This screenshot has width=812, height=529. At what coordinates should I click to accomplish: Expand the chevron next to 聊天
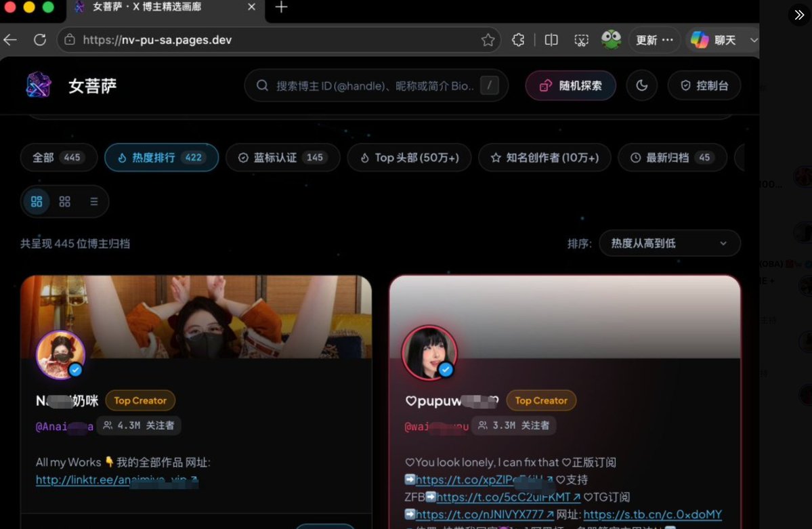pos(754,40)
